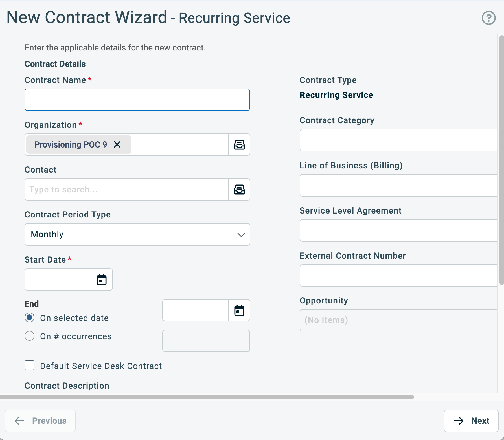The width and height of the screenshot is (504, 440).
Task: Click the Contract Details heading
Action: (55, 64)
